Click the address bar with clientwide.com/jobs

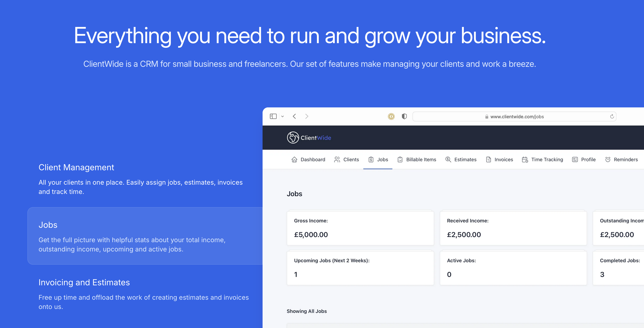514,117
